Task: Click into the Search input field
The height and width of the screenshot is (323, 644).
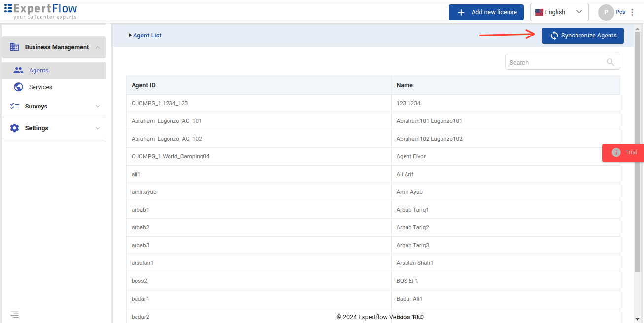Action: (554, 62)
